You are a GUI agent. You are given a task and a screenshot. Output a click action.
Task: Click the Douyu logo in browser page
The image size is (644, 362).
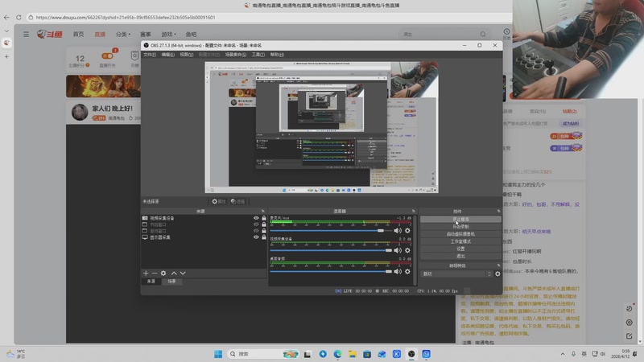(49, 34)
